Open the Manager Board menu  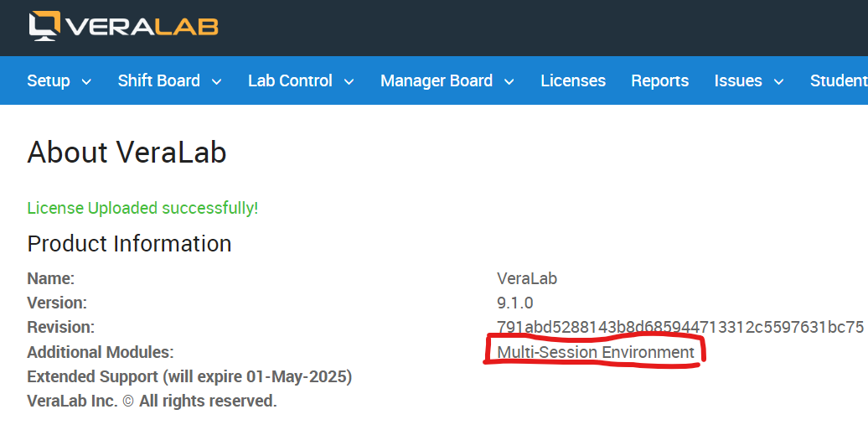(x=437, y=81)
